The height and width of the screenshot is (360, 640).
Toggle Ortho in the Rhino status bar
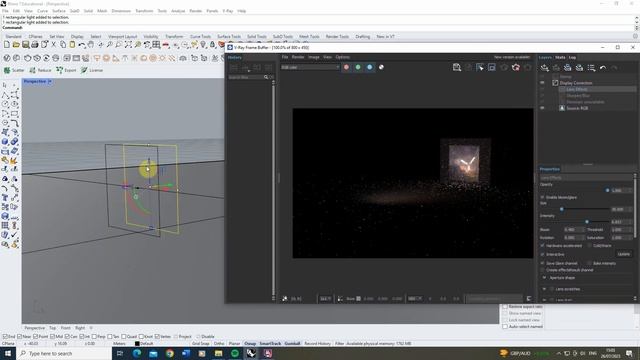tap(219, 344)
